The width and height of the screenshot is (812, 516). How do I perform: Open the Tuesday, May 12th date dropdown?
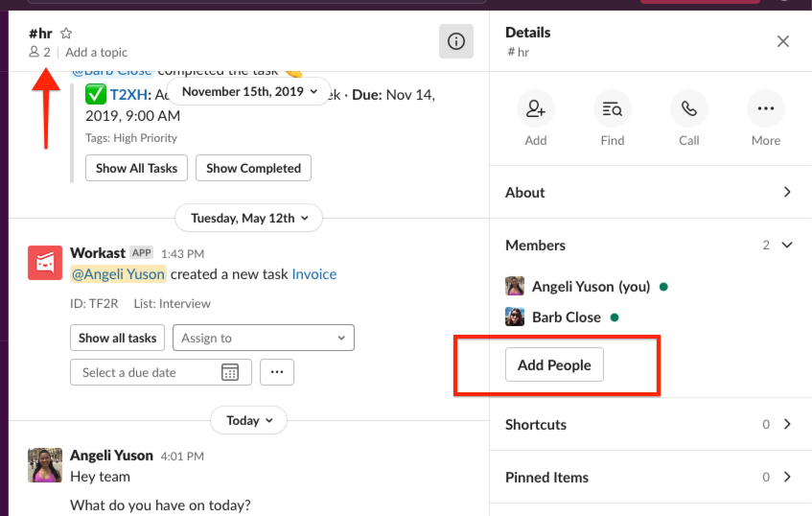(249, 218)
